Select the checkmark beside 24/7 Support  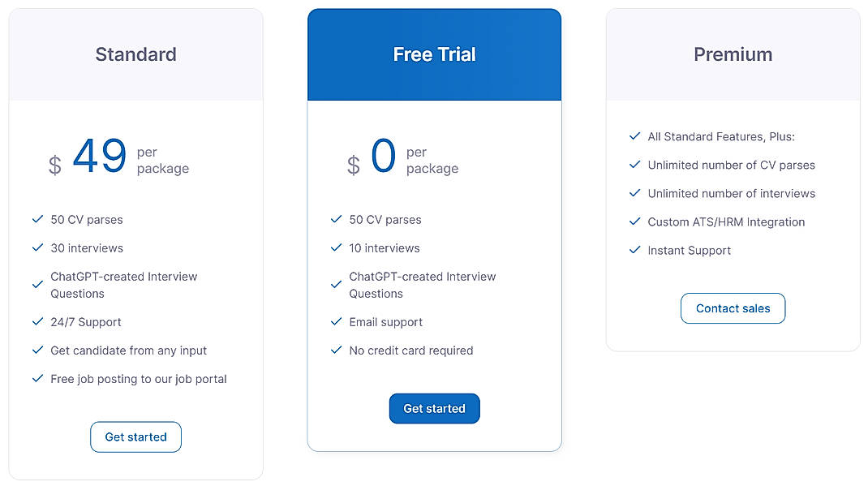pyautogui.click(x=37, y=322)
